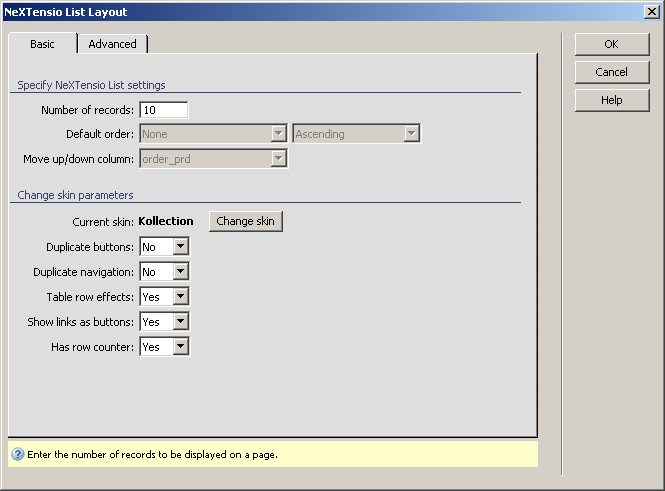Click the Number of records field
The width and height of the screenshot is (665, 491).
[164, 110]
